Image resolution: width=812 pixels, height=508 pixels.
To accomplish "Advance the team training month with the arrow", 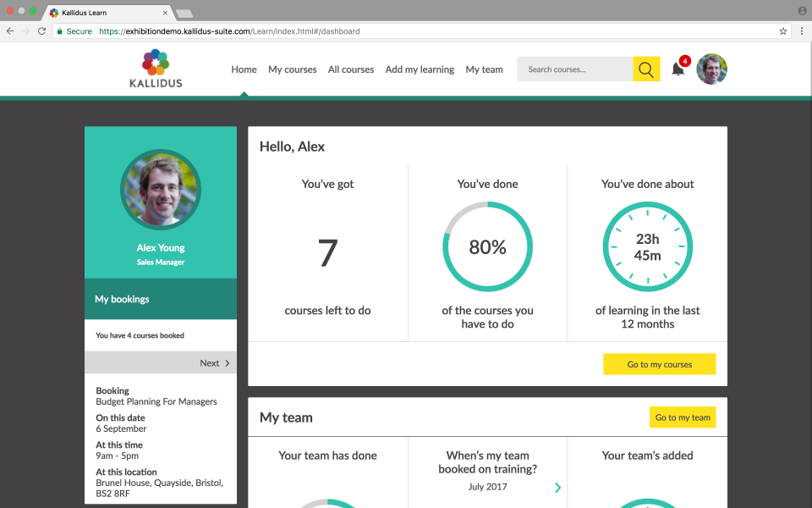I will (557, 488).
